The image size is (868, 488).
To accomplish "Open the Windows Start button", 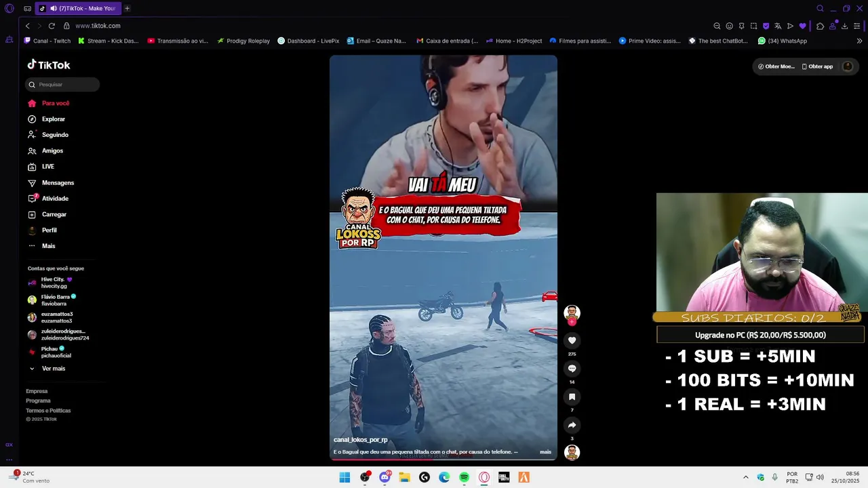I will [x=344, y=477].
